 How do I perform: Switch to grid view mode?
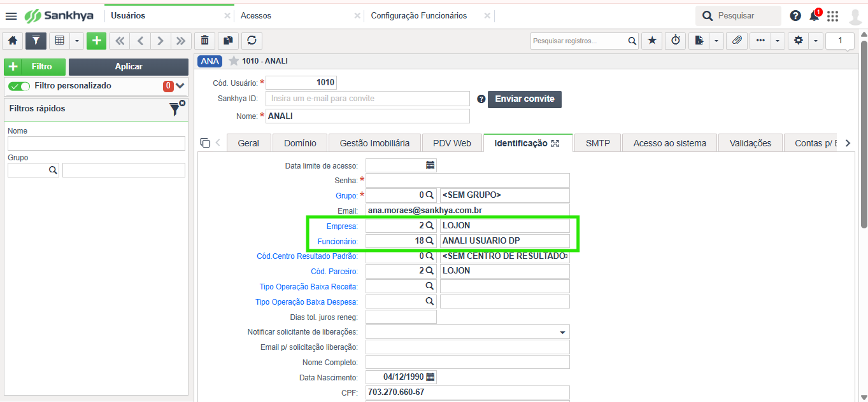pyautogui.click(x=59, y=41)
